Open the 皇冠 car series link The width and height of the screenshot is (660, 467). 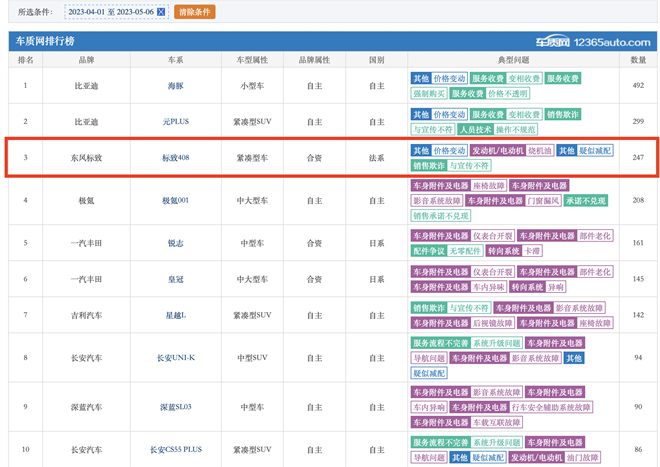pos(176,279)
